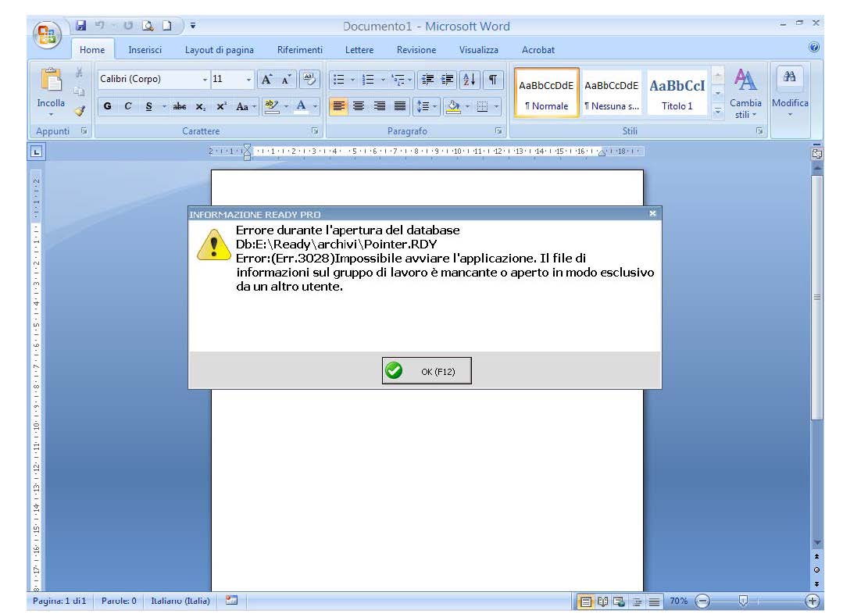Apply the font color (A)
The height and width of the screenshot is (614, 868).
301,106
